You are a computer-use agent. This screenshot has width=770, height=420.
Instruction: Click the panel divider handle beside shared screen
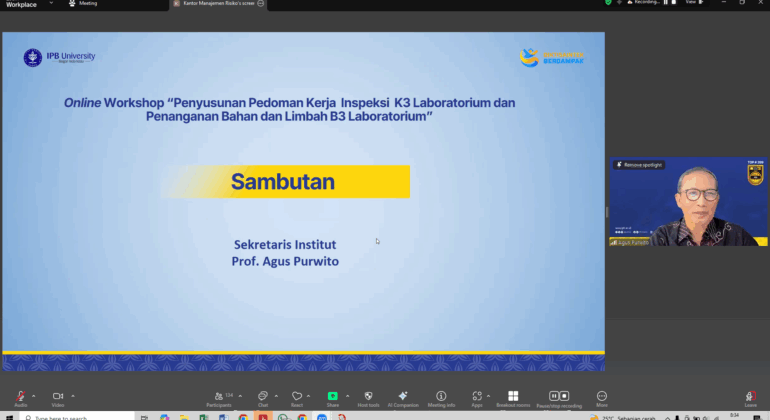(x=607, y=212)
